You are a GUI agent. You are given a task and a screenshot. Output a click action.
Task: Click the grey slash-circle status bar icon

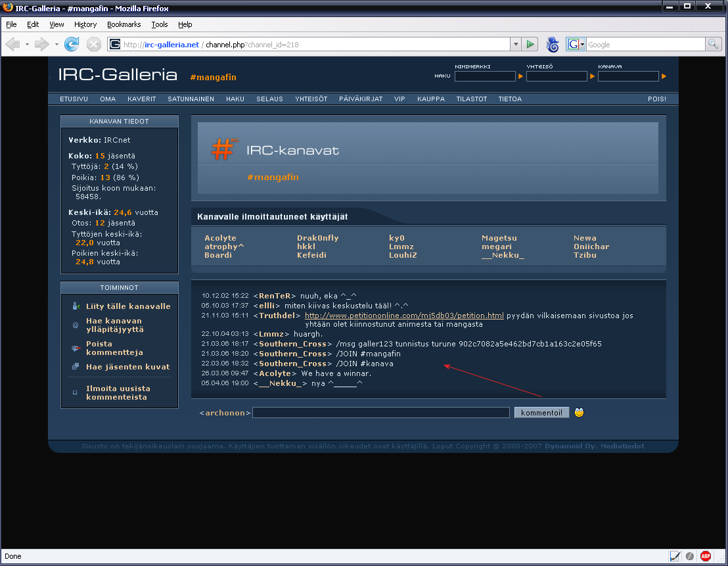tap(690, 555)
